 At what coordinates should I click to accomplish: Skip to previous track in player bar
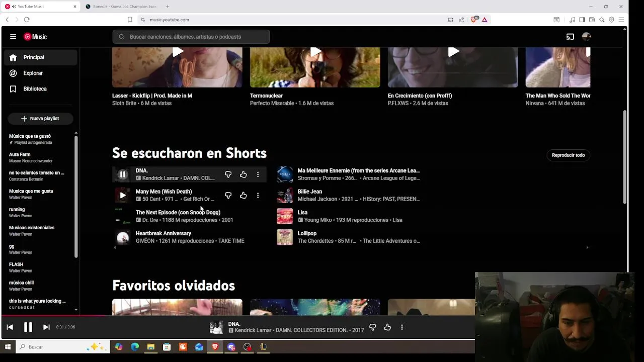tap(10, 327)
